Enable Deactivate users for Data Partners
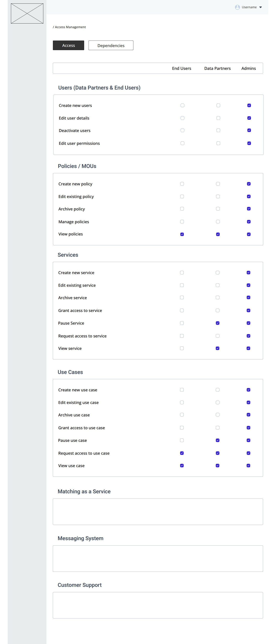This screenshot has width=276, height=644. point(218,130)
